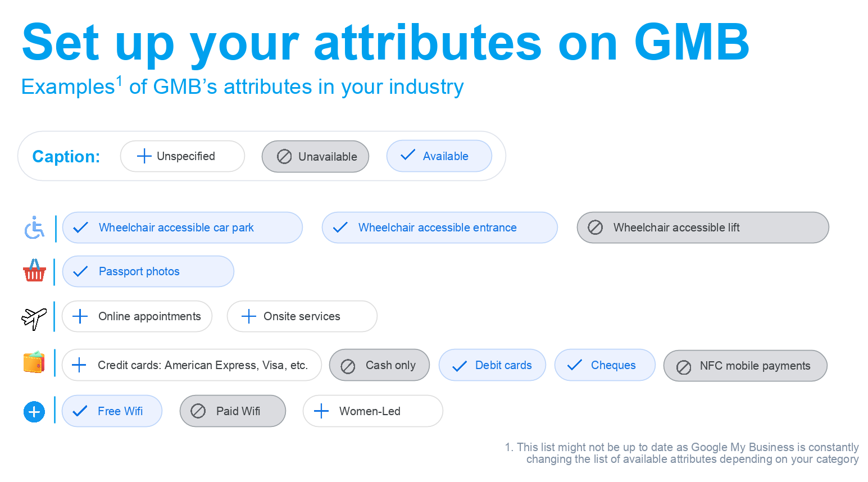Enable the Online appointments attribute
The image size is (868, 482).
[137, 316]
